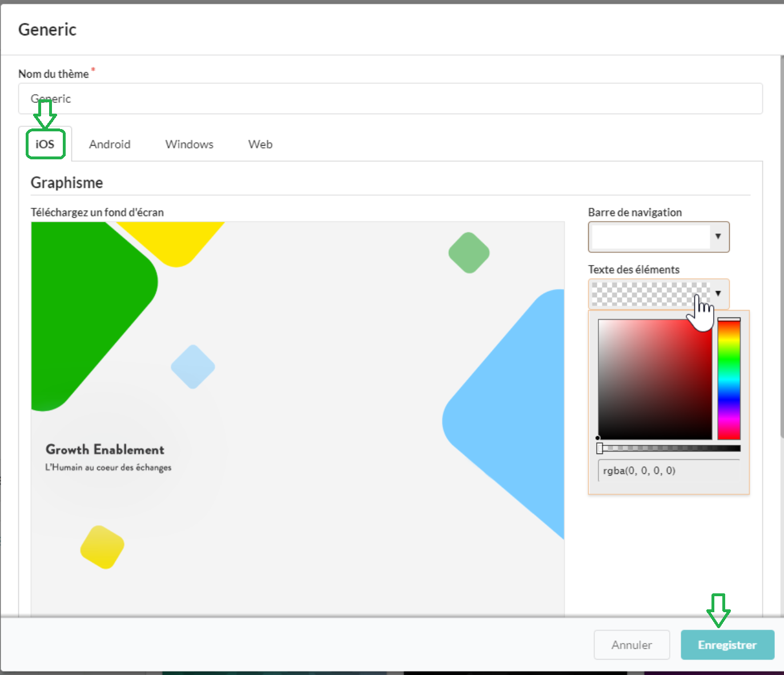Click the Graphisme section heading

click(x=67, y=183)
